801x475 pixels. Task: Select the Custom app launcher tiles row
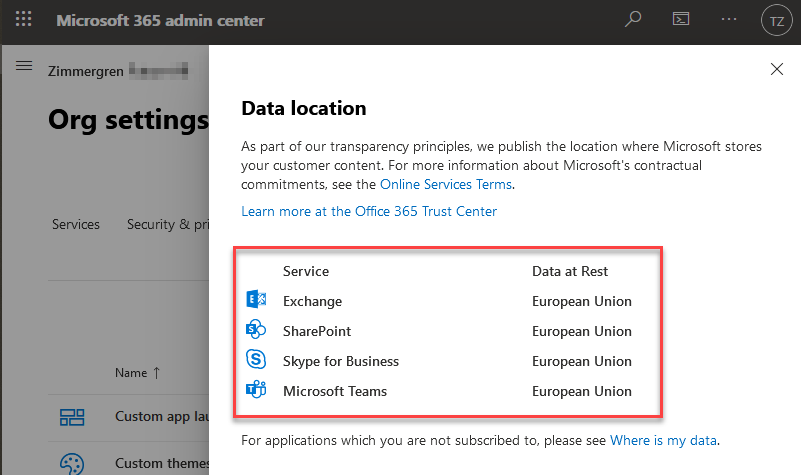[160, 416]
